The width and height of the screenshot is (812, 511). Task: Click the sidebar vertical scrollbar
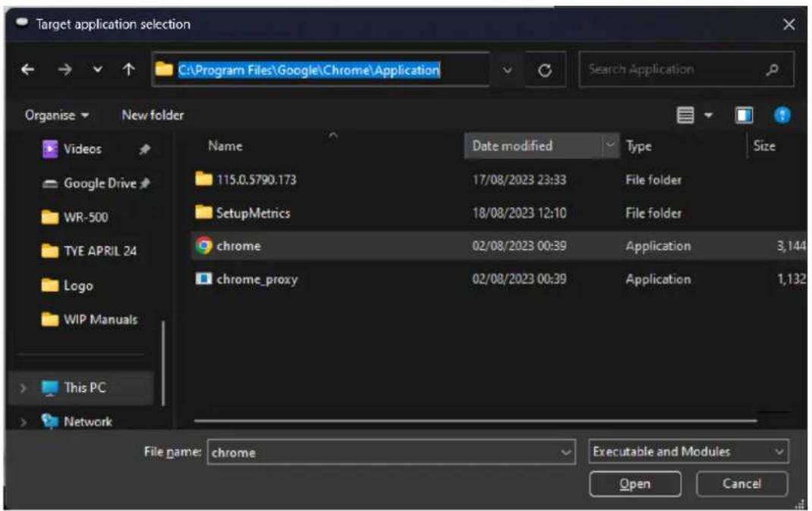coord(163,363)
